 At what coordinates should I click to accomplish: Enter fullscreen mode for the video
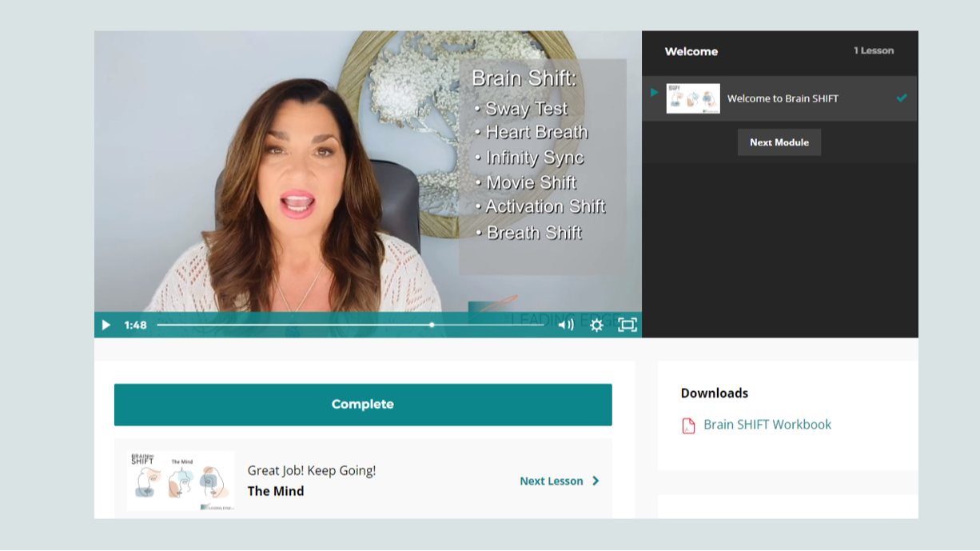[x=627, y=325]
